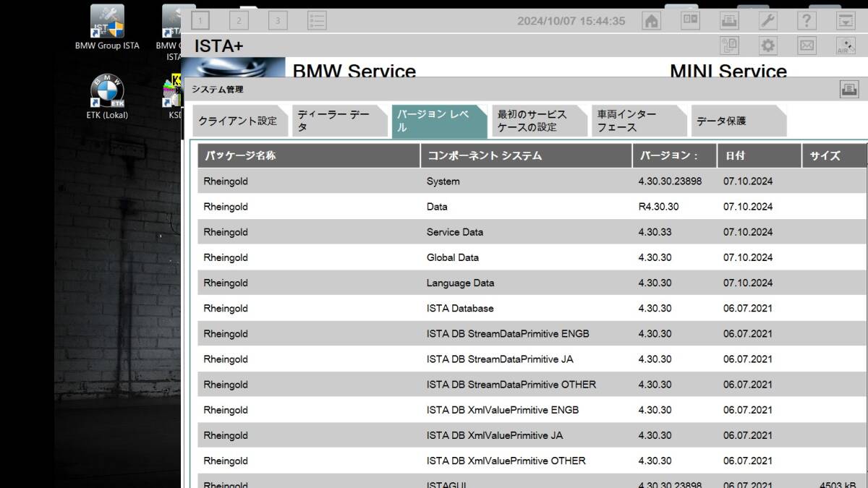Screen dimensions: 868x488
Task: Switch to the クライアント設定 tab
Action: [x=239, y=121]
